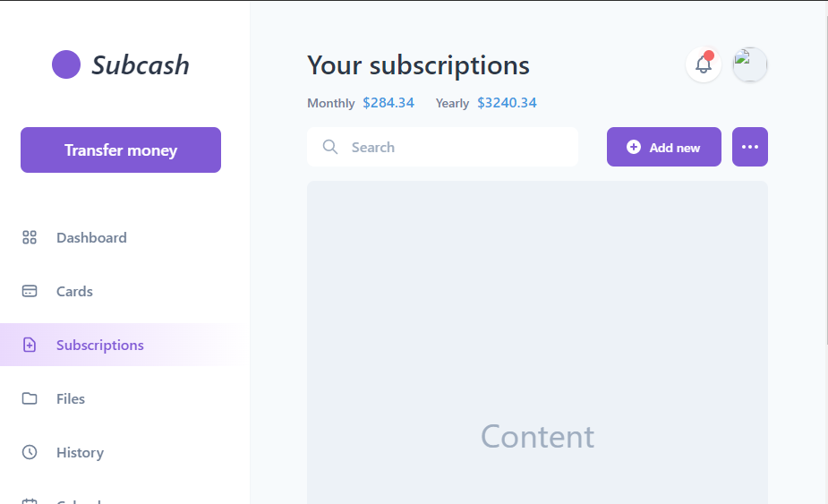Click the Yearly $3240.34 amount

[507, 103]
